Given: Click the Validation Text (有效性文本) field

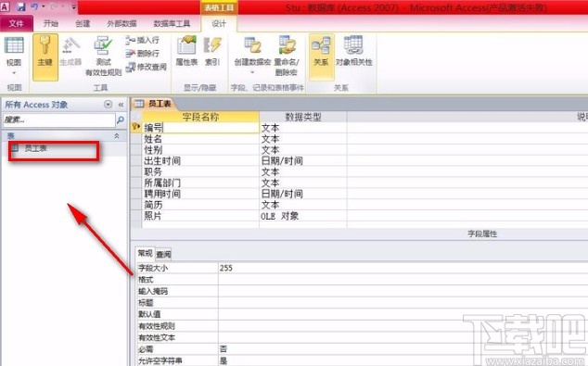Looking at the screenshot, I should (x=403, y=337).
